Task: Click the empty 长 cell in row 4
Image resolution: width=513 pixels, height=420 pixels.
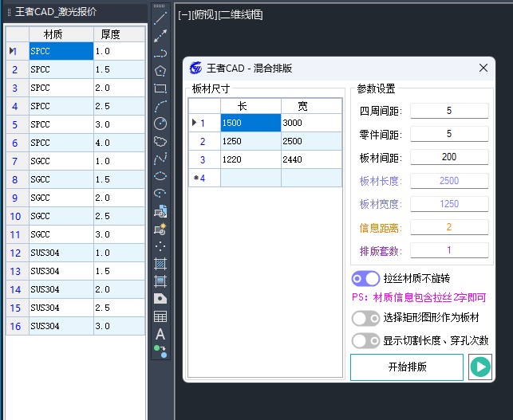Action: 251,178
